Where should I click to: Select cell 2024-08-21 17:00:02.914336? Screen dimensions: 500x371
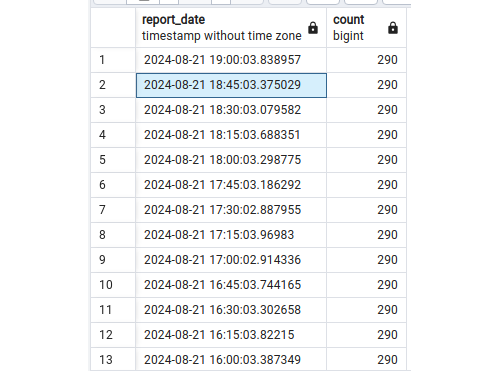(231, 260)
